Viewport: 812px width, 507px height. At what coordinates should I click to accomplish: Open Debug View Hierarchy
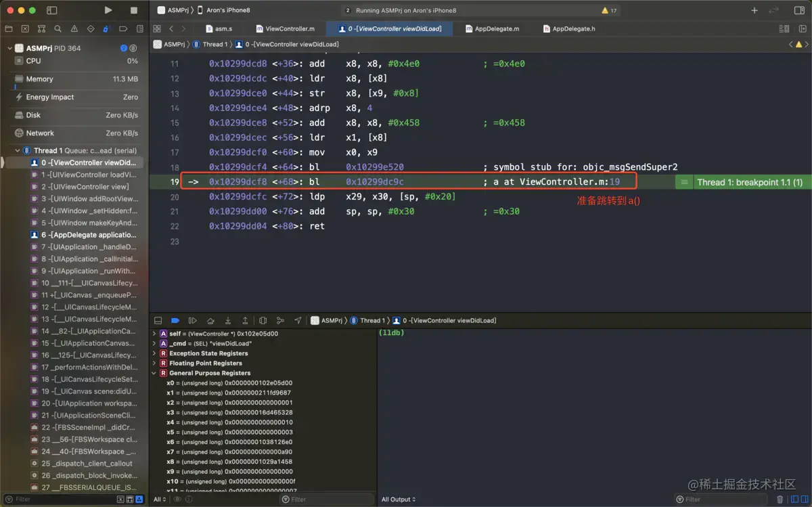263,320
